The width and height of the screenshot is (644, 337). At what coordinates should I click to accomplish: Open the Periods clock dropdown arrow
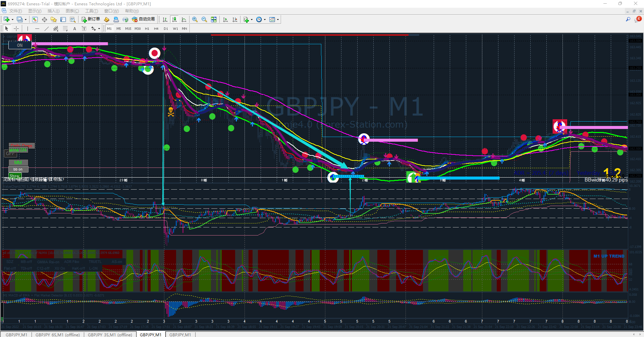click(x=265, y=19)
